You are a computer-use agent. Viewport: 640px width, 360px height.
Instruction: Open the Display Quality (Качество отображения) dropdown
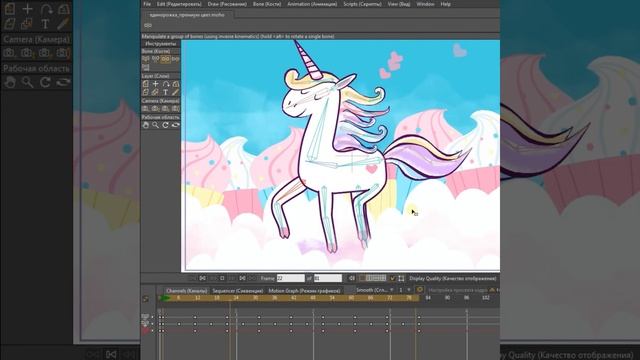[453, 278]
